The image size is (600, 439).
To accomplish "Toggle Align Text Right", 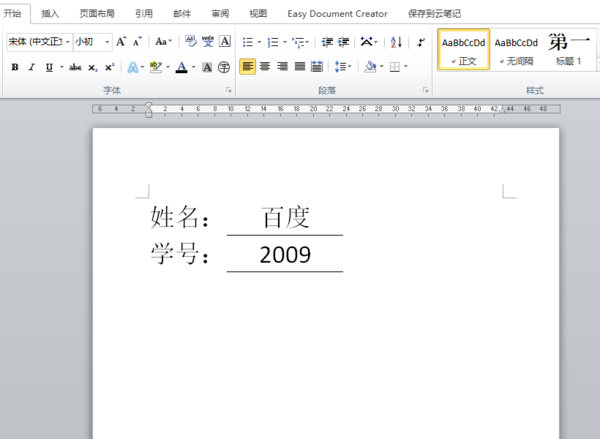I will click(282, 67).
